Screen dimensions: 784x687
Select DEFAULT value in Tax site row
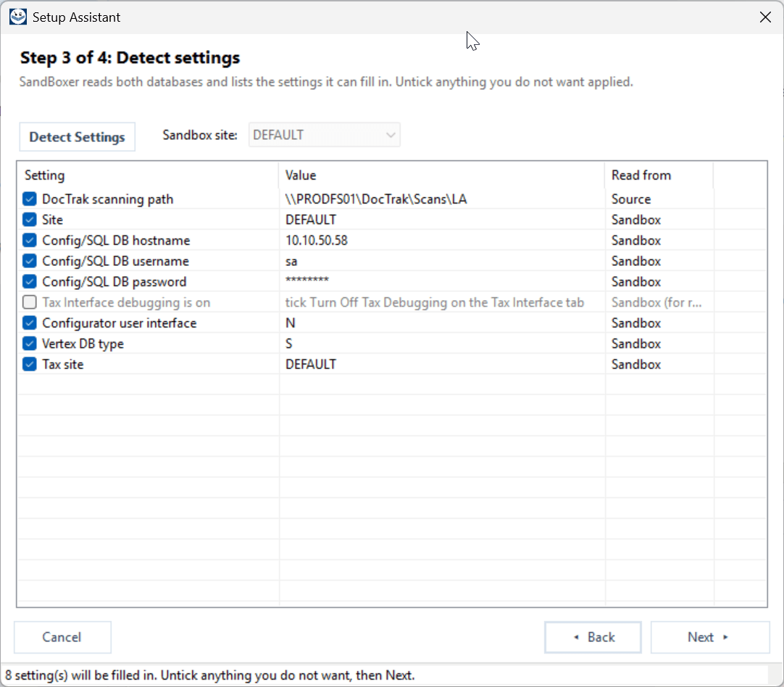[x=311, y=364]
